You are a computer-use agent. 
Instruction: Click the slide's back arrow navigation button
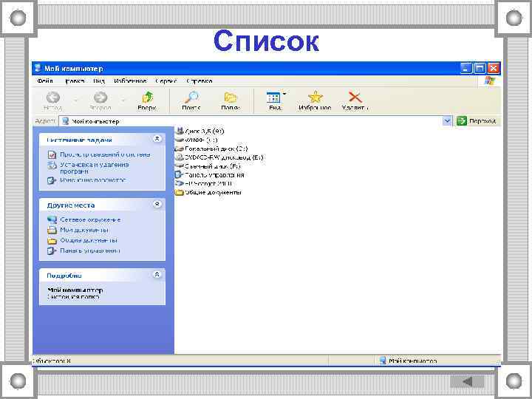[467, 381]
